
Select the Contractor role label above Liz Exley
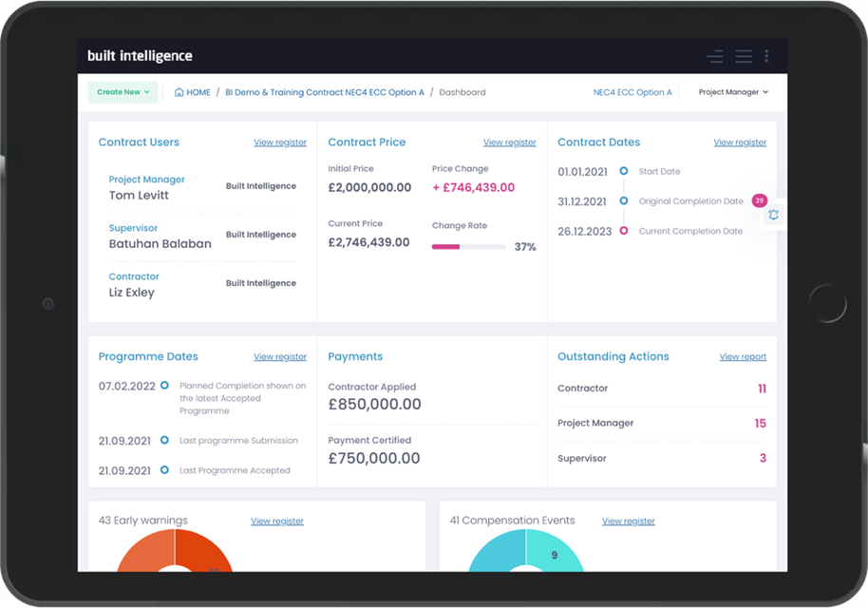pos(134,276)
